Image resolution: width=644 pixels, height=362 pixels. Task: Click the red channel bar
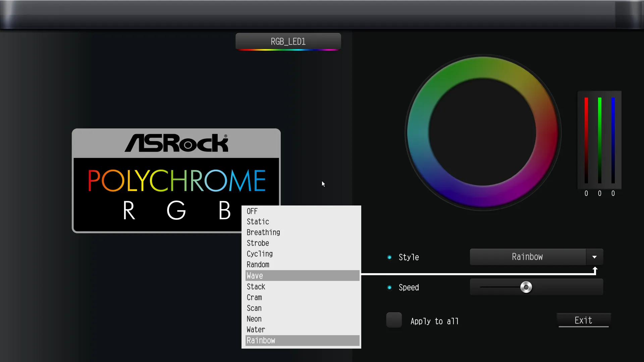click(x=586, y=140)
